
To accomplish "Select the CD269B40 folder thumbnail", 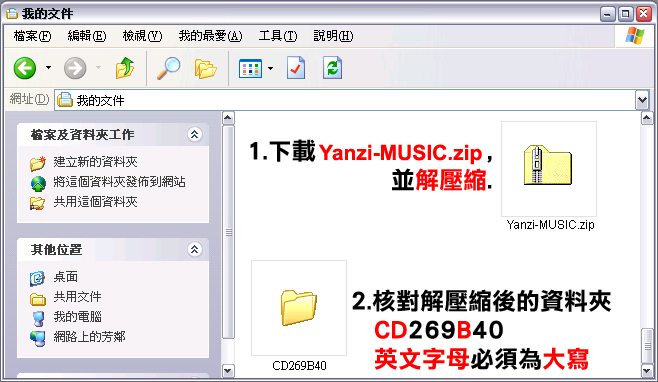I will tap(299, 308).
